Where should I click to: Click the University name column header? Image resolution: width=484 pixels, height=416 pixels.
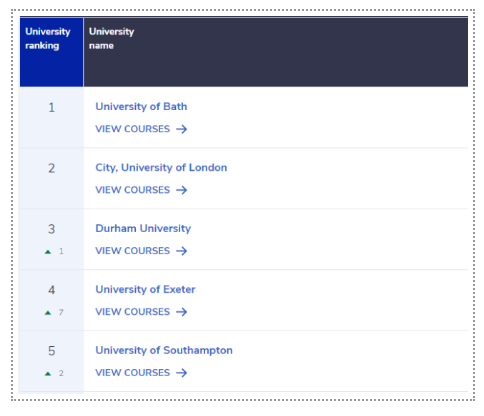coord(276,52)
